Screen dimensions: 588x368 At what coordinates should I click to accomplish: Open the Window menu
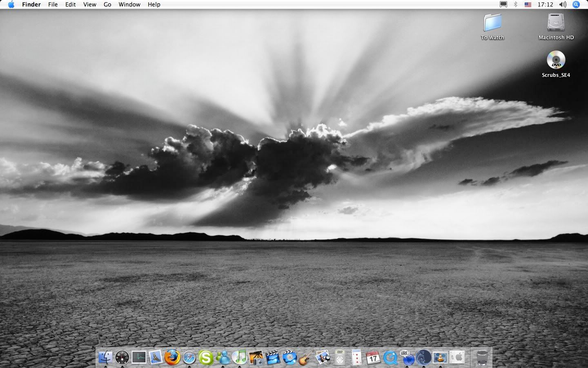coord(129,4)
